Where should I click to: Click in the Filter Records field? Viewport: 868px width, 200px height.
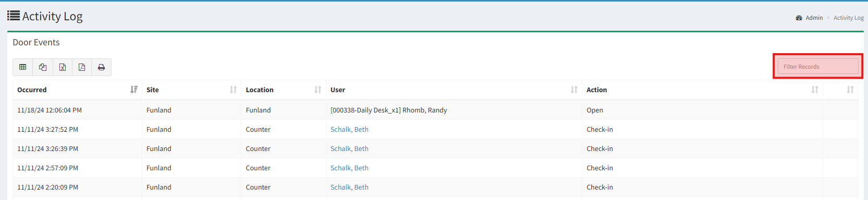coord(818,67)
